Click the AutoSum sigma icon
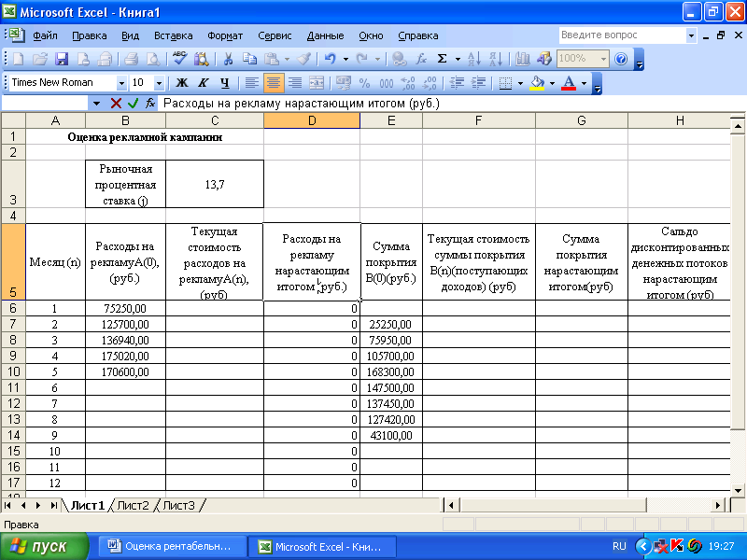Viewport: 747px width, 560px height. click(442, 59)
